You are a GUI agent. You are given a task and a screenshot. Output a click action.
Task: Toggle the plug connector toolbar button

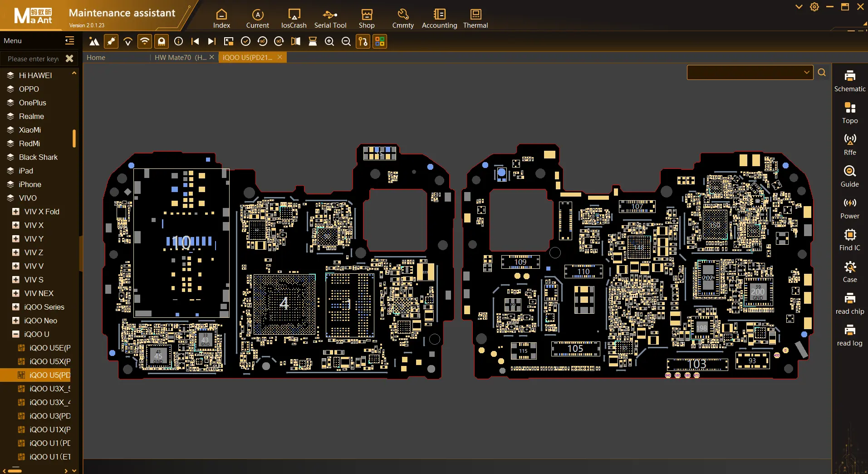(x=111, y=42)
